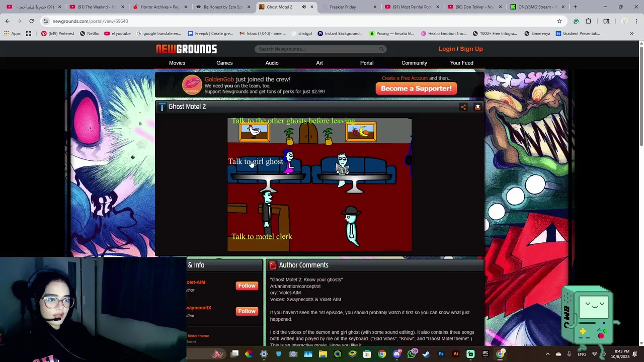Switch to the Horror Archives tab
Viewport: 644px width, 362px height.
[159, 7]
